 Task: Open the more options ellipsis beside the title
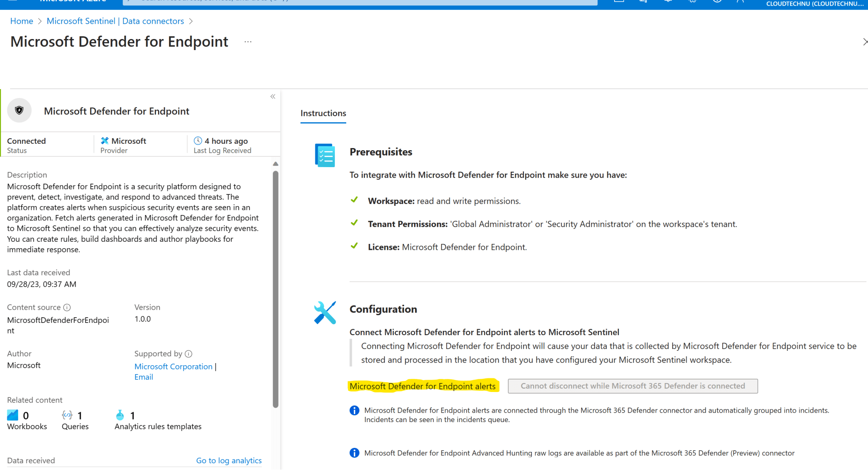(x=248, y=42)
